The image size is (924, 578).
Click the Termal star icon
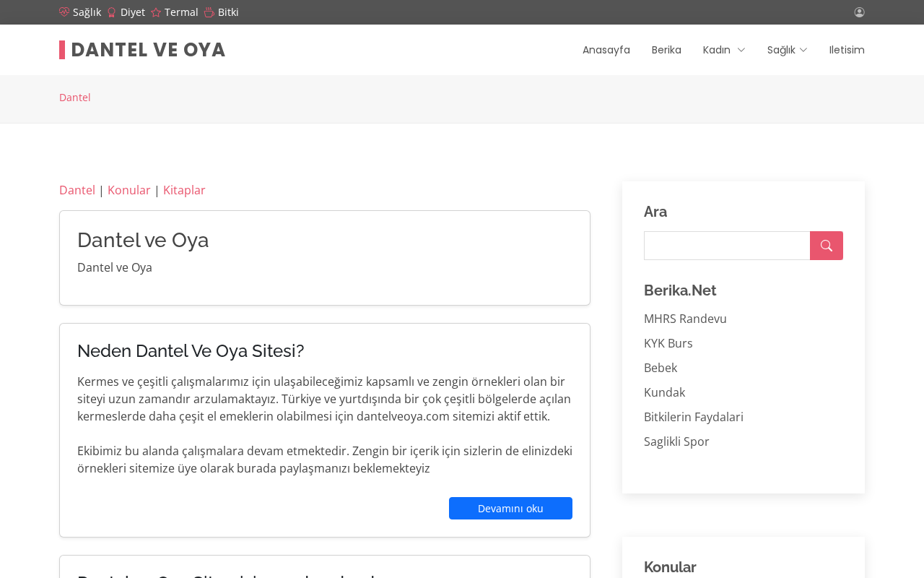(156, 12)
